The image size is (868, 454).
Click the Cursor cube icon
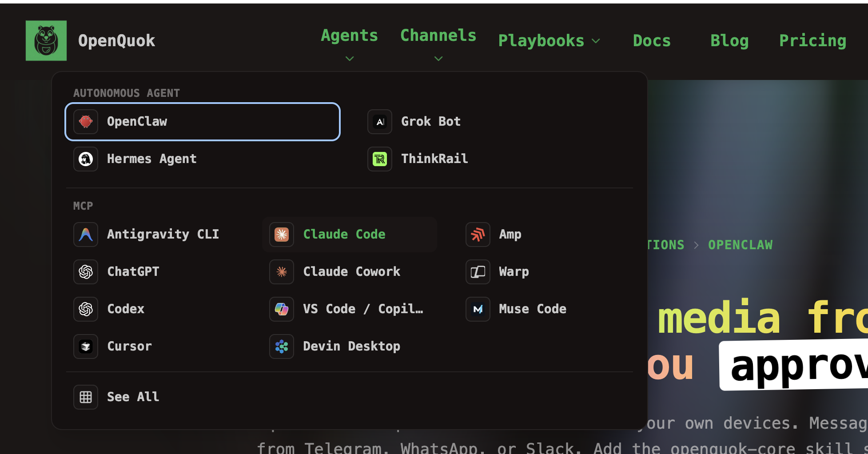86,346
